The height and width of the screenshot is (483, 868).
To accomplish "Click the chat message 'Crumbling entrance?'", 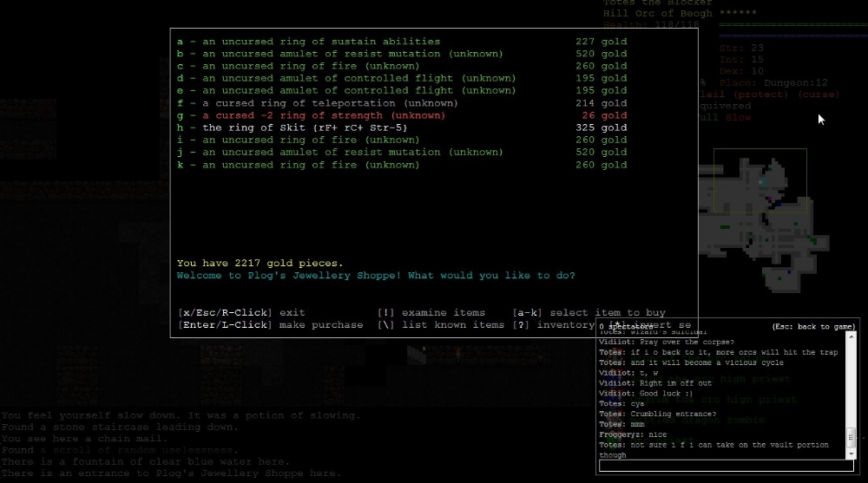I will [658, 414].
